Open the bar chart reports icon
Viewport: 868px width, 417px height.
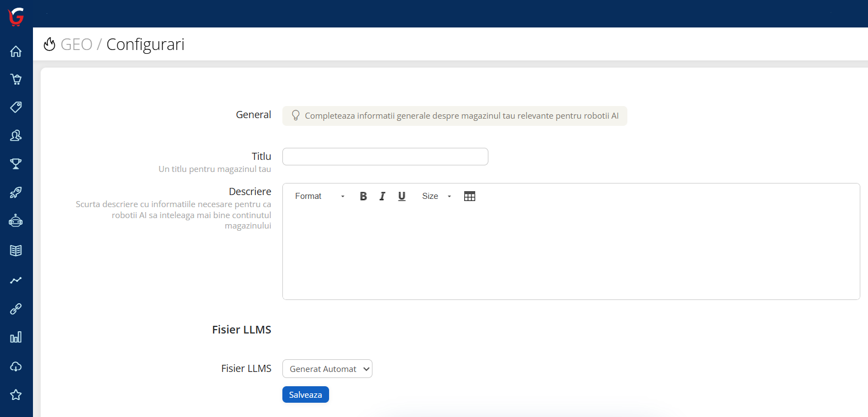(x=16, y=337)
